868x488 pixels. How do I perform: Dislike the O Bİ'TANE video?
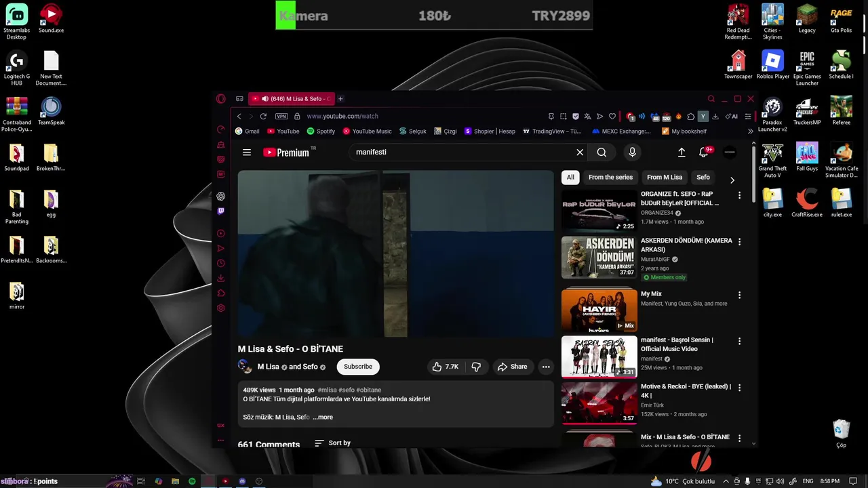[x=476, y=367]
